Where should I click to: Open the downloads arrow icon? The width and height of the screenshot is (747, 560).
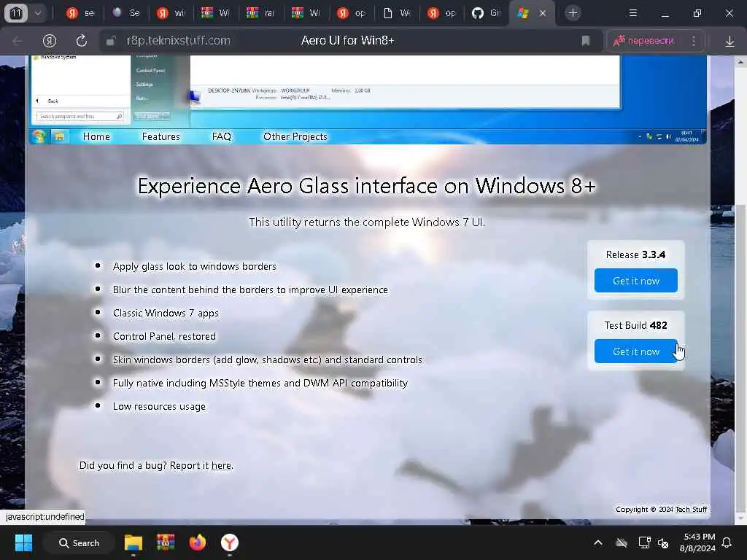(x=729, y=42)
